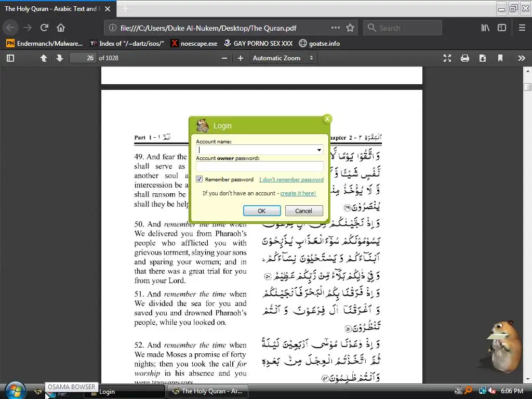
Task: Click the Firefox Search box
Action: point(403,28)
